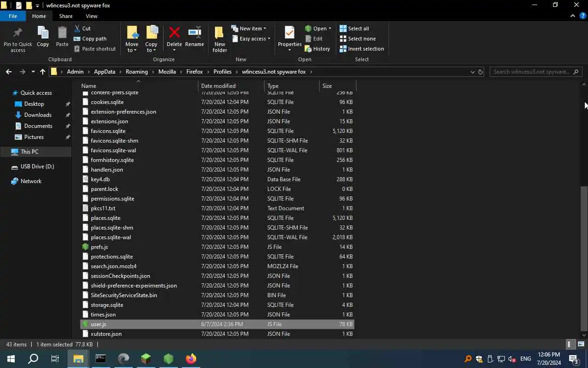
Task: Expand path chevron after w6ncesu3.not spyware fox
Action: (311, 72)
